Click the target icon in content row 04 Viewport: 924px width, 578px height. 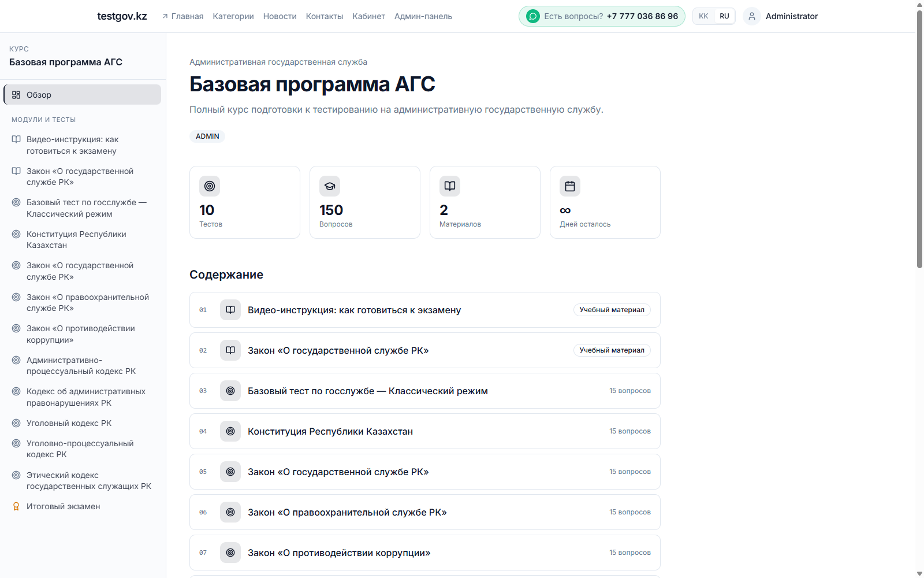(x=230, y=431)
